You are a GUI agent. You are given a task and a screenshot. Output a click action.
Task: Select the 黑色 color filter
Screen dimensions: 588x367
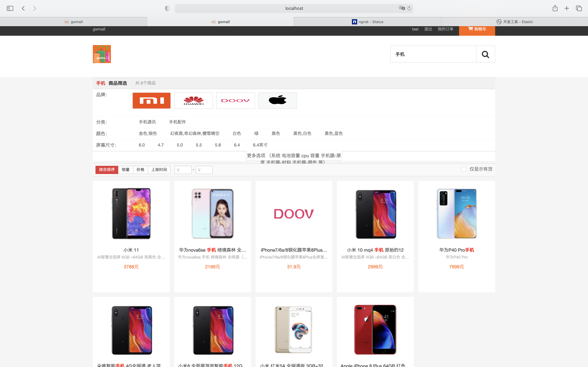click(275, 134)
